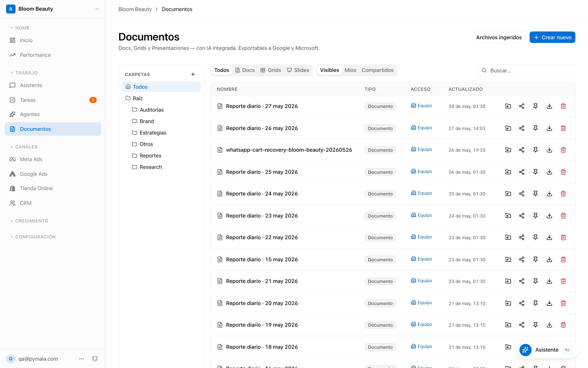
Task: Click Archivos ingeridos button
Action: coord(499,37)
